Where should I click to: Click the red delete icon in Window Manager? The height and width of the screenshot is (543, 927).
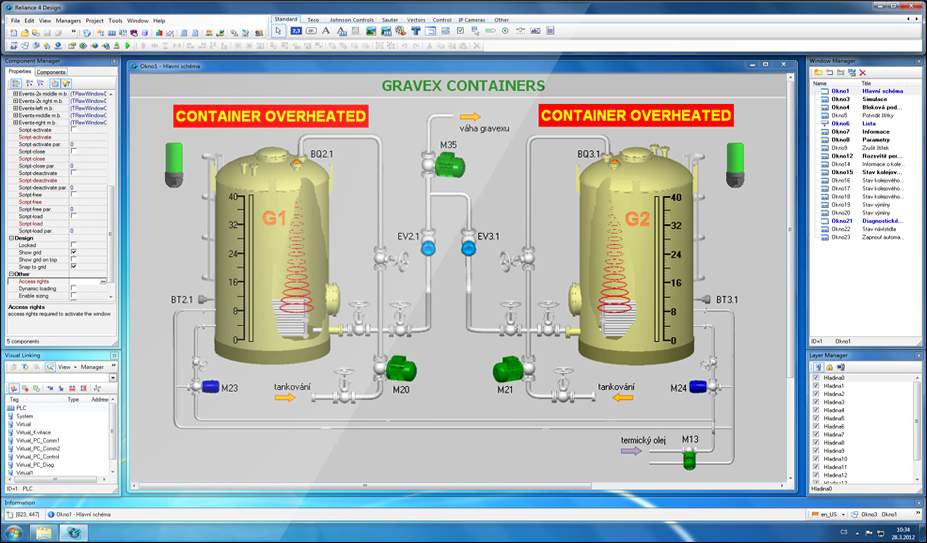point(863,73)
